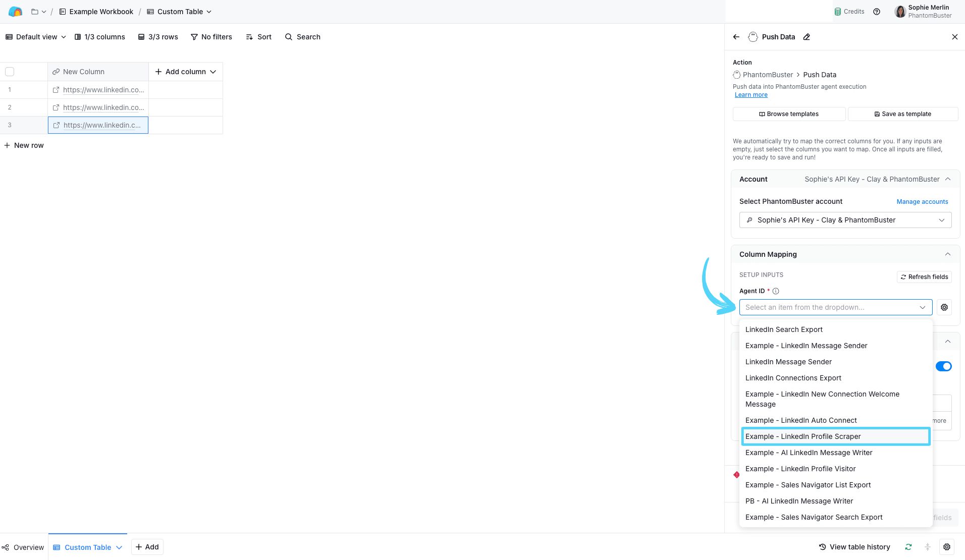Click the Agent ID dropdown field

(836, 307)
